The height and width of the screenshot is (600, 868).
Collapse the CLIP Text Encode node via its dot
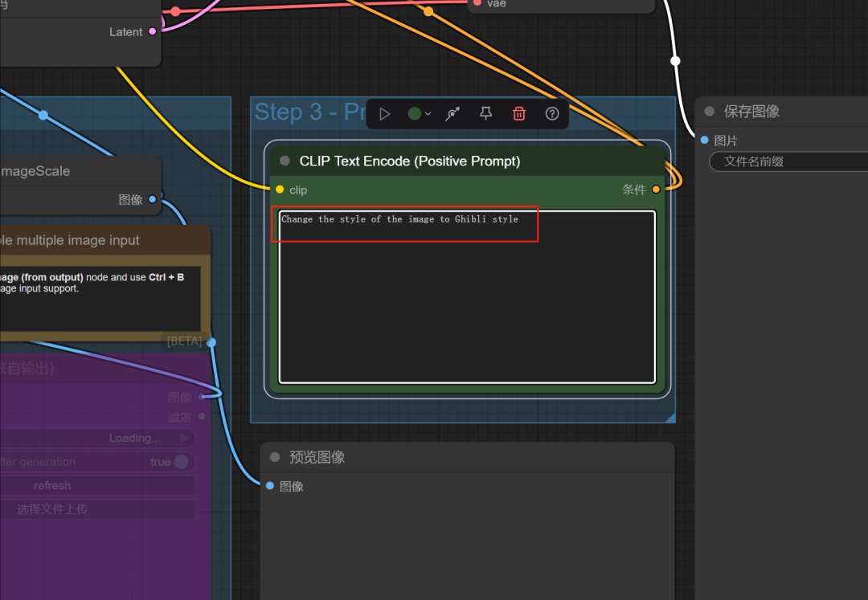(x=285, y=161)
